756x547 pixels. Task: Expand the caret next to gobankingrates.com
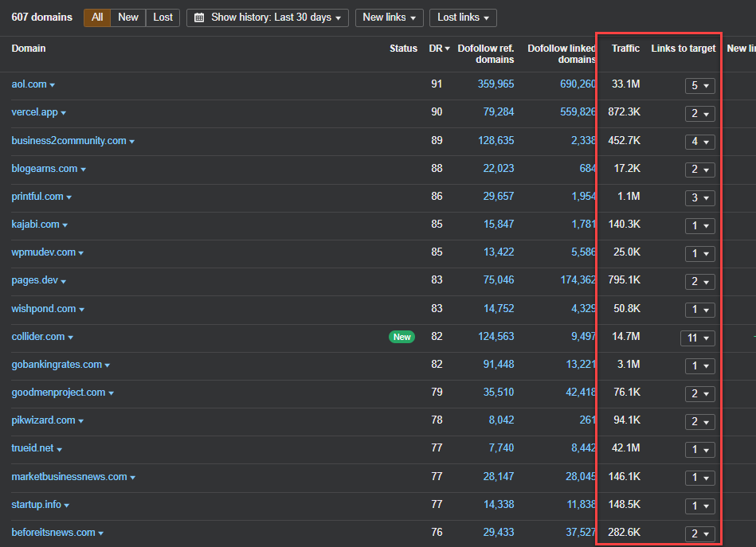(107, 365)
